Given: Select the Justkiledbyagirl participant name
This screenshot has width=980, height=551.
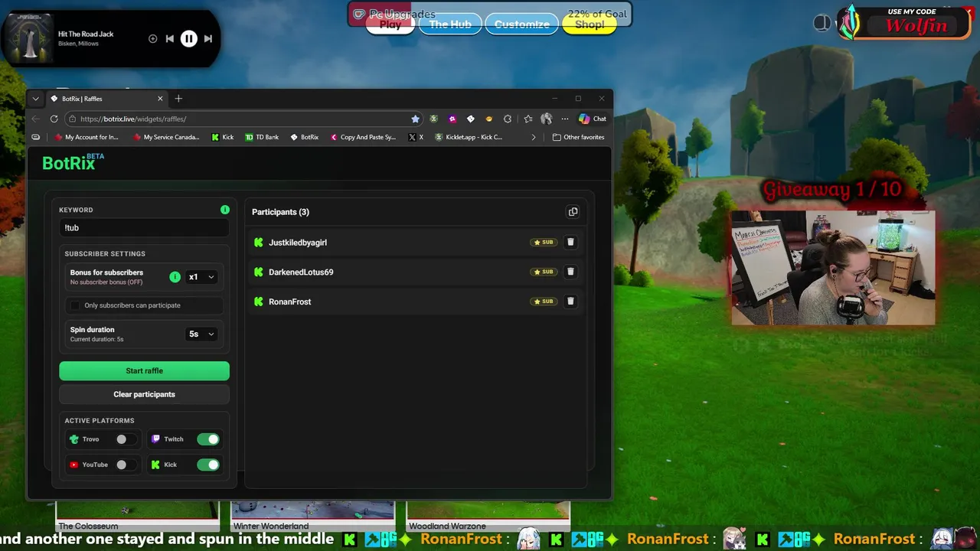Looking at the screenshot, I should 298,243.
